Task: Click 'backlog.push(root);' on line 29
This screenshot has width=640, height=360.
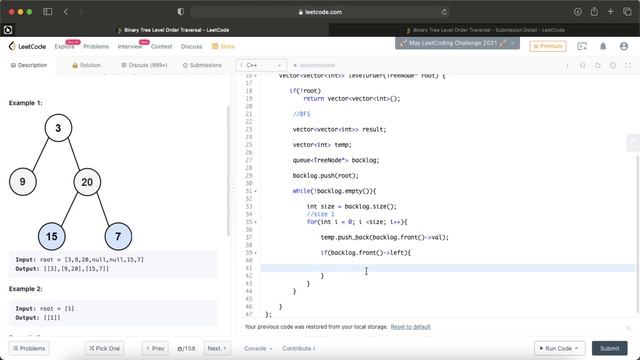Action: tap(325, 176)
